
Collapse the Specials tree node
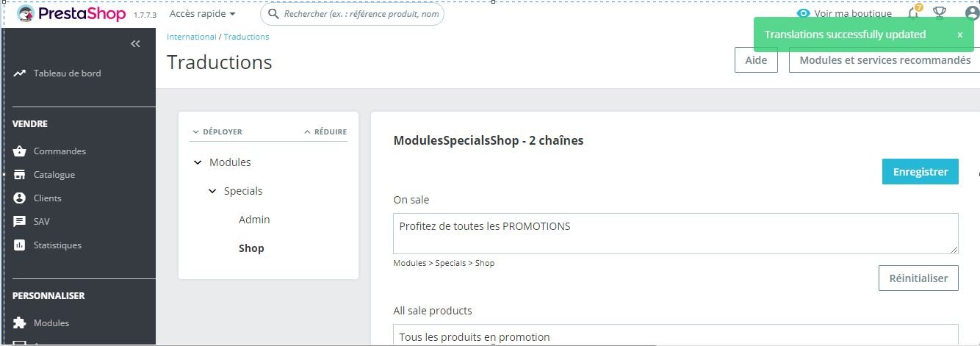[x=212, y=191]
